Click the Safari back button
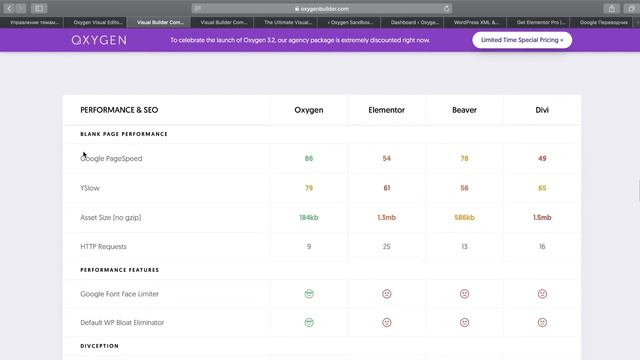640x360 pixels. pos(9,8)
